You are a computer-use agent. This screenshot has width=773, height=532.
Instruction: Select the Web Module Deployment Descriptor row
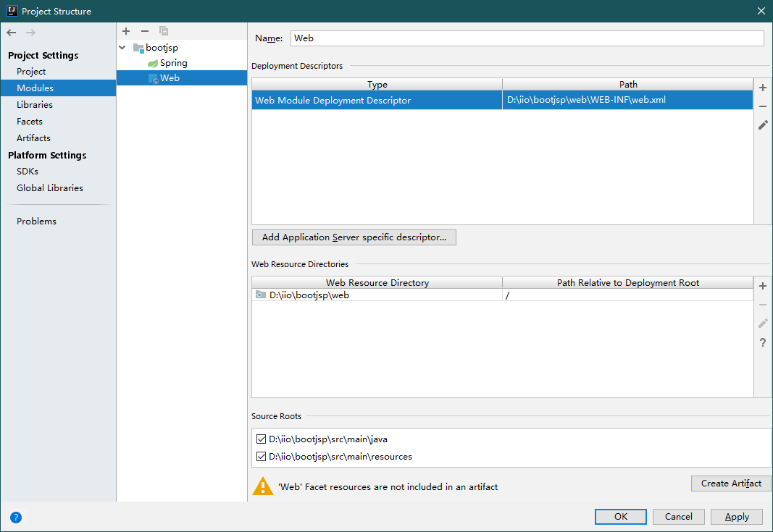[x=502, y=100]
